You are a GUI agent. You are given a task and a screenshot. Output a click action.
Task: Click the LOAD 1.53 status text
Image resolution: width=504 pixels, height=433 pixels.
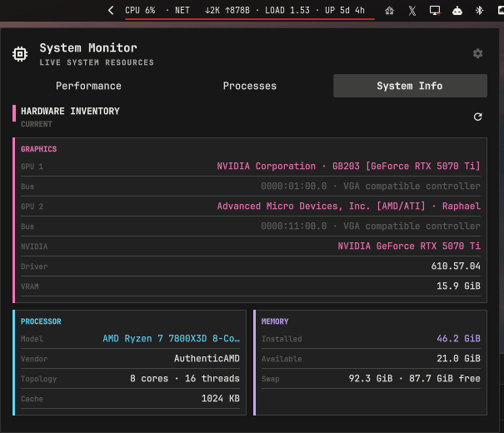pos(287,10)
